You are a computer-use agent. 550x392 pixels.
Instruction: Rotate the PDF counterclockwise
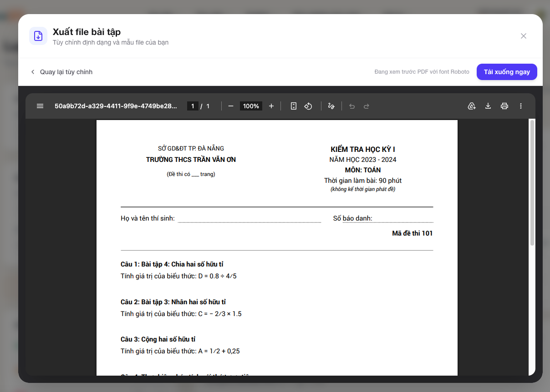308,106
